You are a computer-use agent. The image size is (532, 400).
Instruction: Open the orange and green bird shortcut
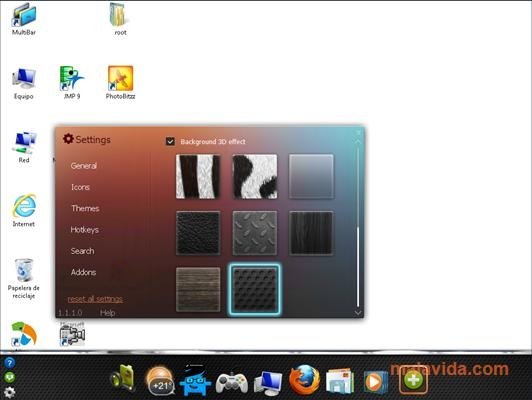tap(24, 335)
